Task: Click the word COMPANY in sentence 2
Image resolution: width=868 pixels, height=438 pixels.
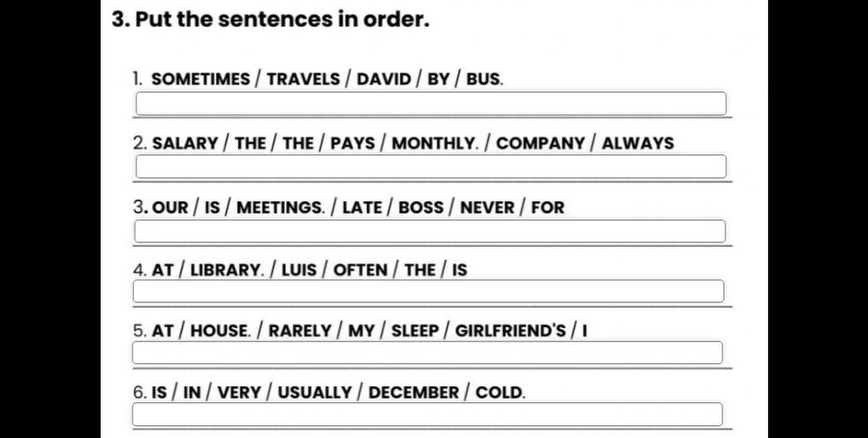Action: tap(540, 143)
